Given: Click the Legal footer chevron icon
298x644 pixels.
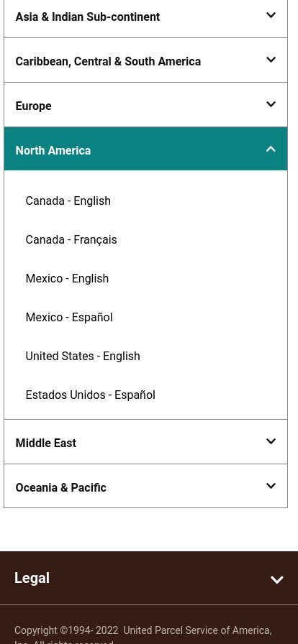Looking at the screenshot, I should coord(277,579).
